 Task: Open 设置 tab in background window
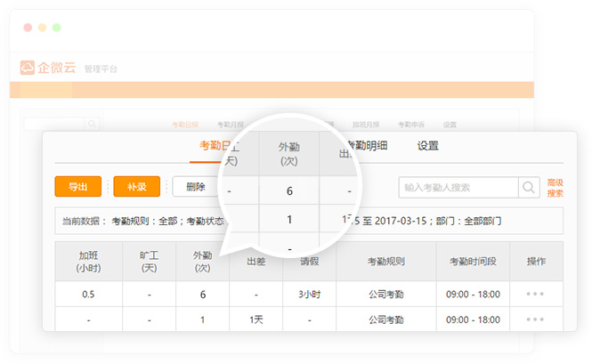point(450,125)
